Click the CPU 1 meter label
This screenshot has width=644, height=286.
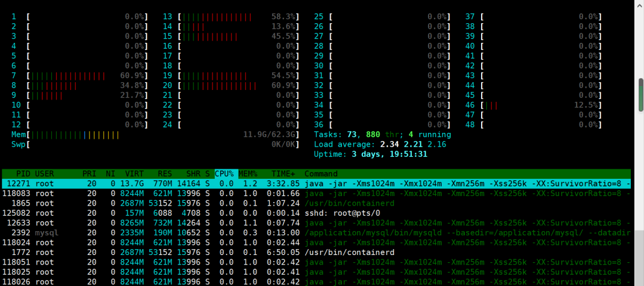click(14, 17)
